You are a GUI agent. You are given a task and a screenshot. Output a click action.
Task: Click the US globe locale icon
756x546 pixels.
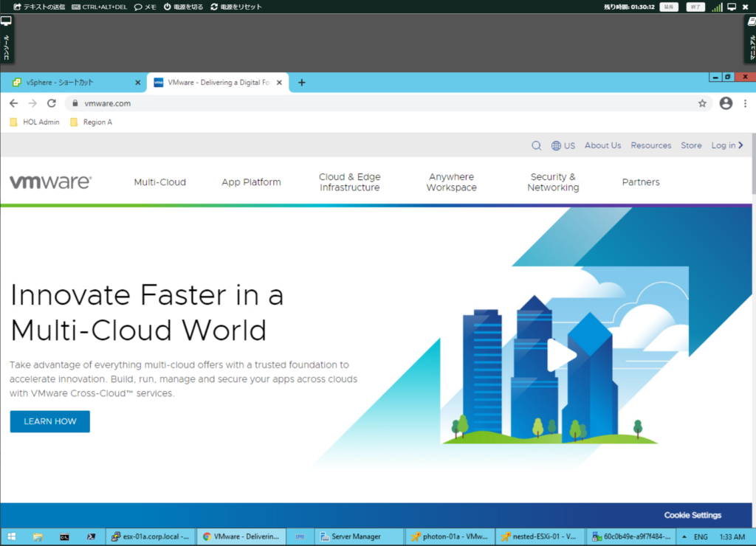[x=558, y=145]
